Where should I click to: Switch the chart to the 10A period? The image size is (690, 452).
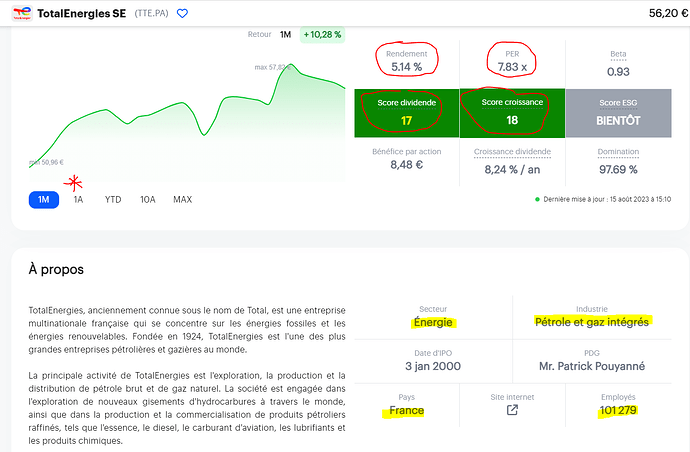(x=148, y=199)
